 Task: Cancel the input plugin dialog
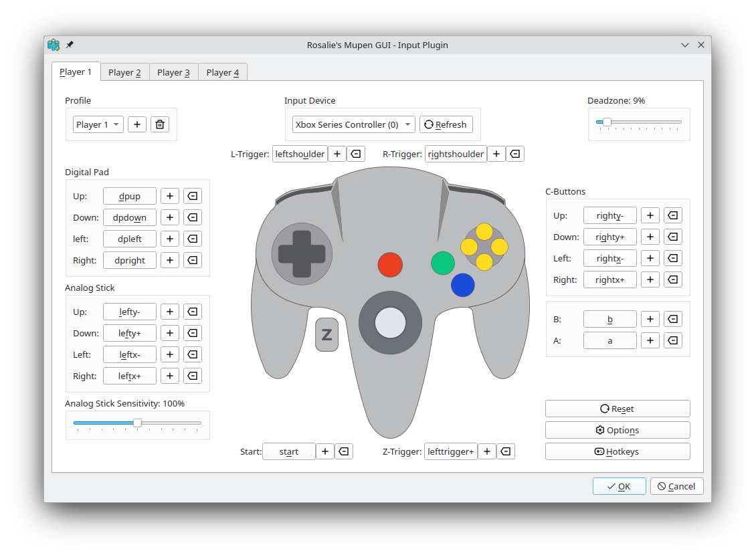coord(677,486)
